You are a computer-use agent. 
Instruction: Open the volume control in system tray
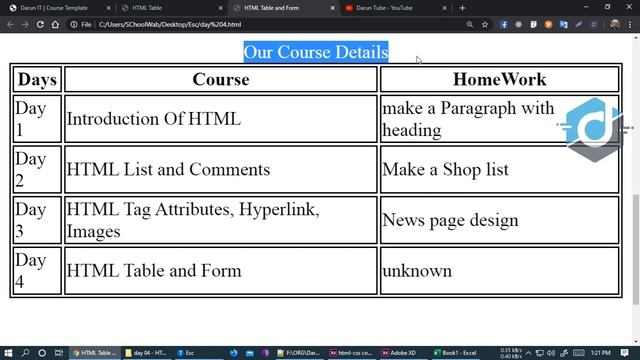[x=551, y=353]
